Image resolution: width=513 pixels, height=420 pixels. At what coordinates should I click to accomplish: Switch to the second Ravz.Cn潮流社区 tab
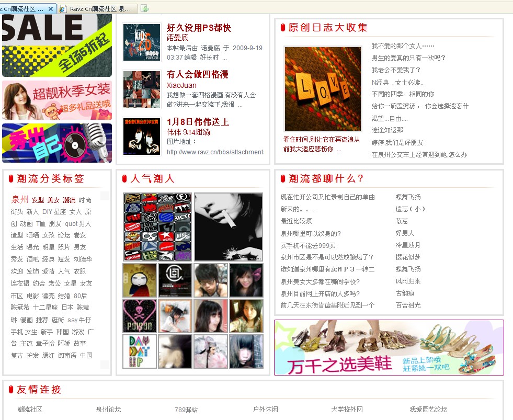tap(98, 9)
